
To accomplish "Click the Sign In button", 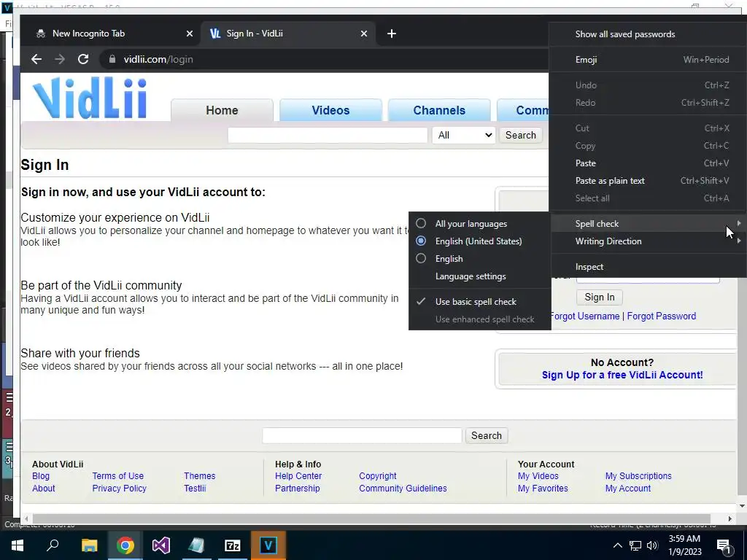I will click(x=600, y=297).
